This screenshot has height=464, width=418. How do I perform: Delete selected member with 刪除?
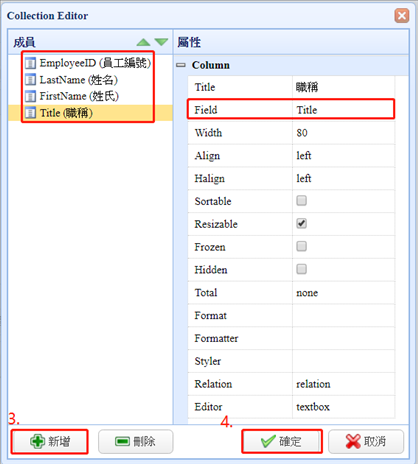(136, 442)
